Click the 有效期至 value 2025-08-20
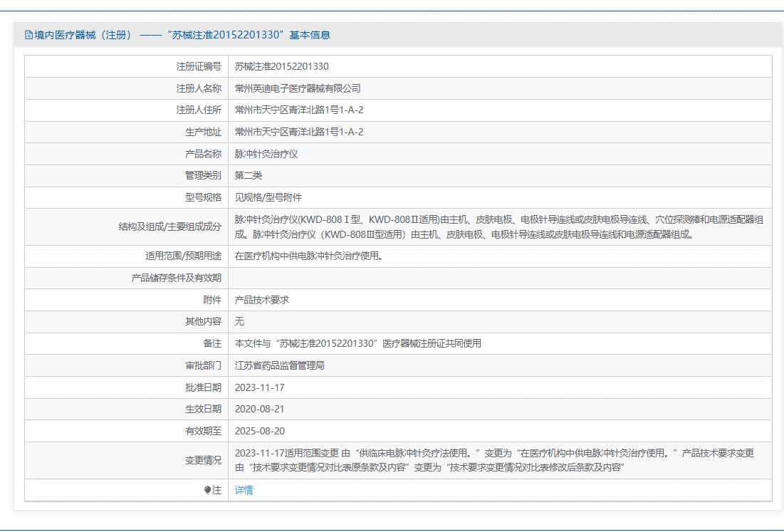 [259, 431]
